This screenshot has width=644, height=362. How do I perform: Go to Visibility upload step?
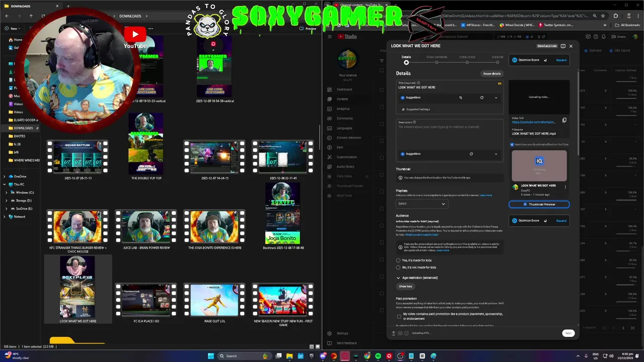[497, 60]
